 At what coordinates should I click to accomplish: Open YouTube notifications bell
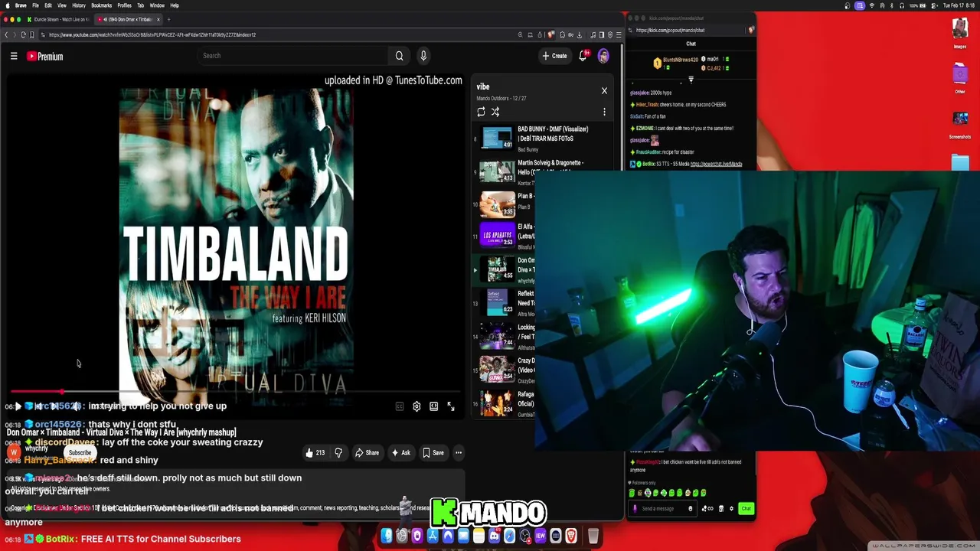click(x=583, y=56)
